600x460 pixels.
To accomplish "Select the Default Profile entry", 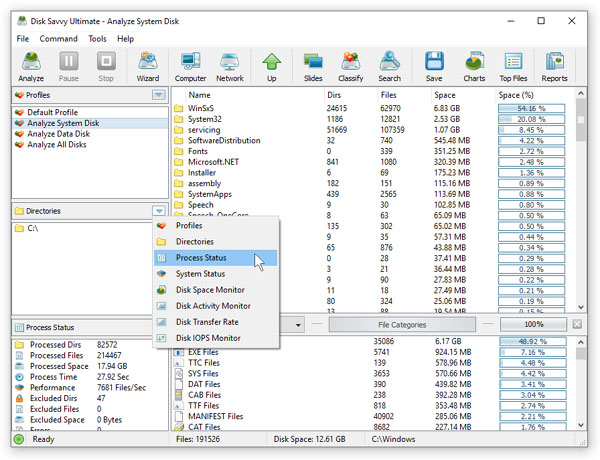I will pos(90,112).
